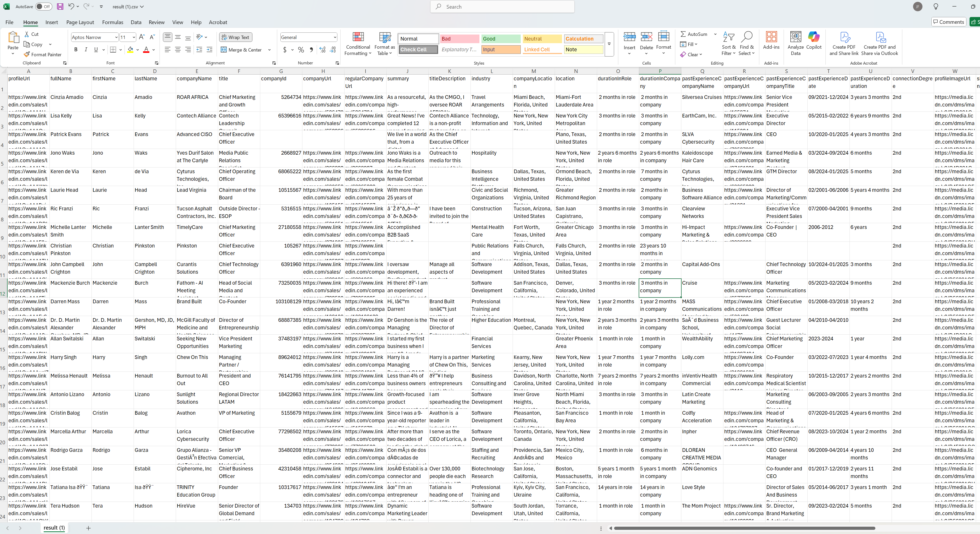Viewport: 980px width, 534px height.
Task: Open the Clear dropdown
Action: 691,54
